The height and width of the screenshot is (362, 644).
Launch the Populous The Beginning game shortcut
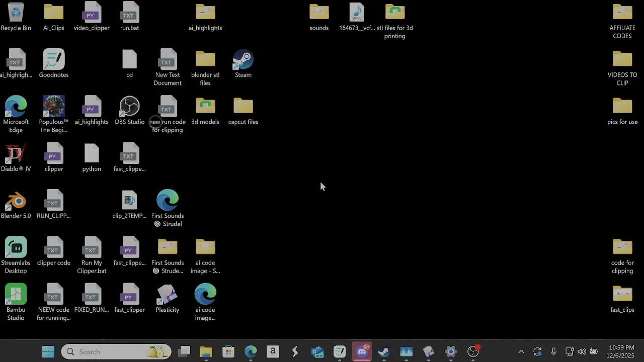coord(54,114)
